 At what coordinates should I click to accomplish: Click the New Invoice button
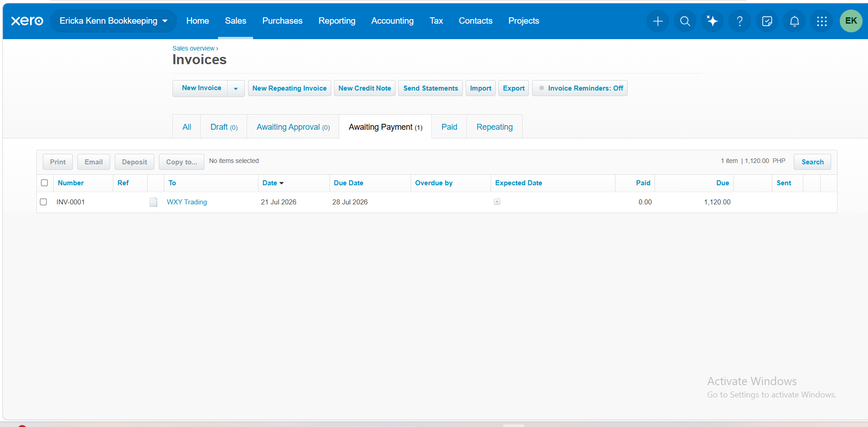pyautogui.click(x=201, y=88)
